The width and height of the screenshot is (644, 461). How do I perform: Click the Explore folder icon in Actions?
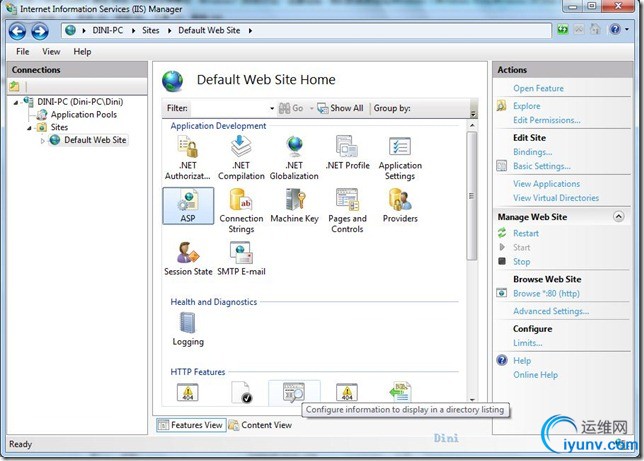point(501,106)
